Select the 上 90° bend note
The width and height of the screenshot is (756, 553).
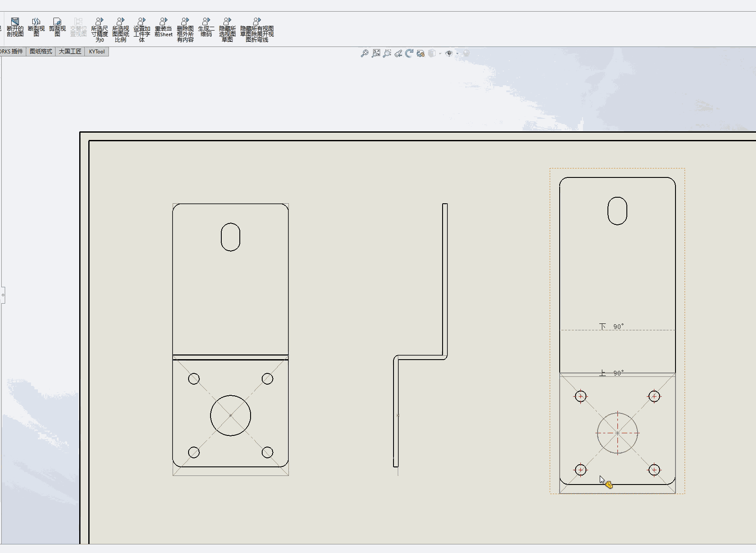pyautogui.click(x=611, y=373)
